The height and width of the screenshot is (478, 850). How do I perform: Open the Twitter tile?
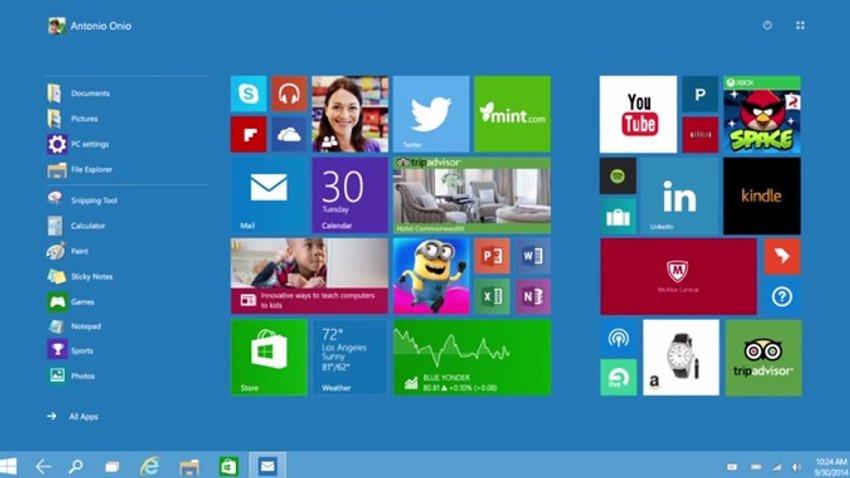tap(432, 114)
